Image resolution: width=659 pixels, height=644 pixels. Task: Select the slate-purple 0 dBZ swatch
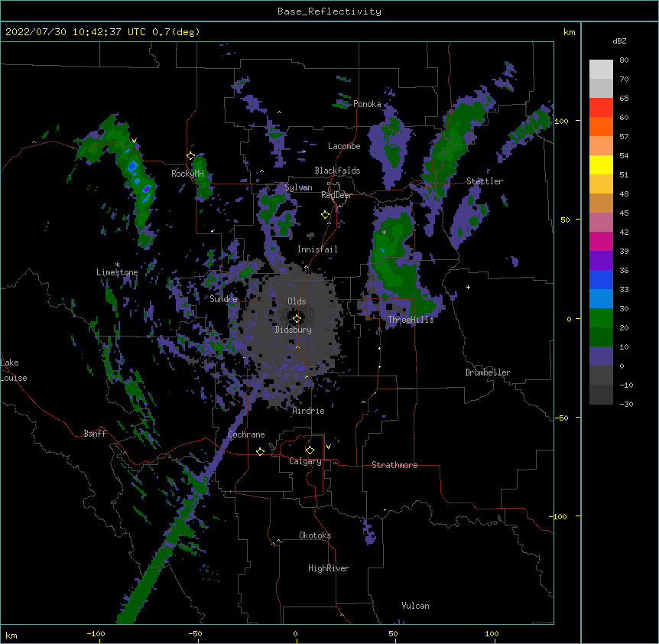click(601, 356)
